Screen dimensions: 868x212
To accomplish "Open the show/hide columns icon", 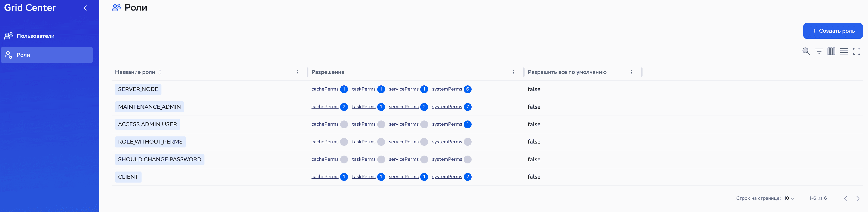I will click(x=831, y=52).
